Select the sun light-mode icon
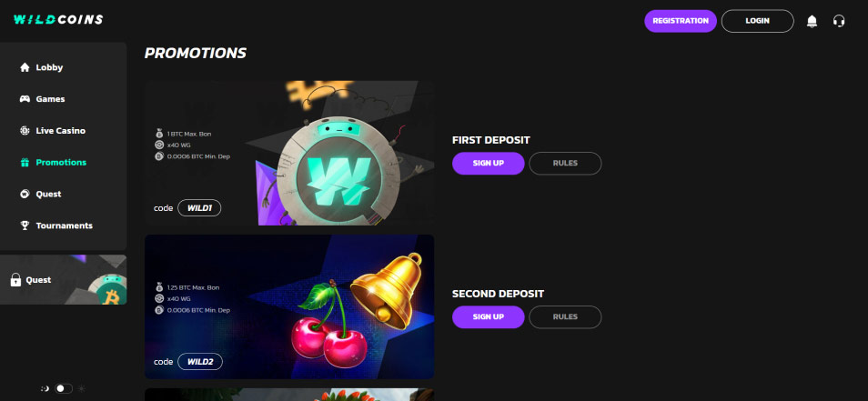 click(81, 389)
